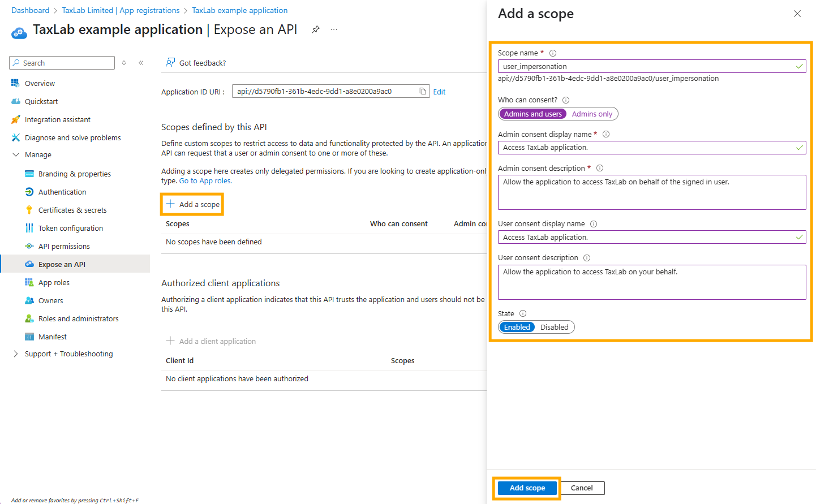
Task: Click the TaxLab application cloud icon
Action: click(19, 32)
